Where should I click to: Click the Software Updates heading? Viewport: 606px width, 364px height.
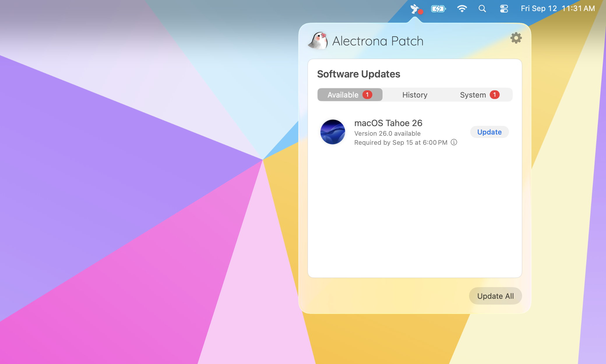359,74
